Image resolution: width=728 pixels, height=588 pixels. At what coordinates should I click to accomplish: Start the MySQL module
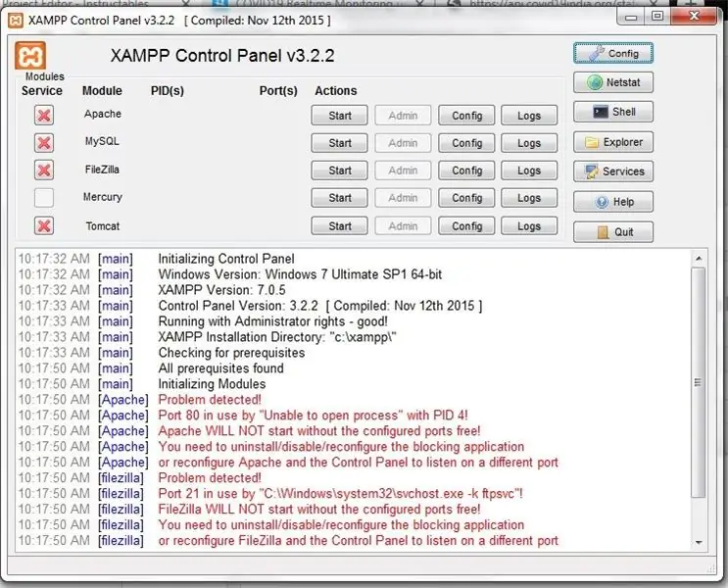[339, 143]
